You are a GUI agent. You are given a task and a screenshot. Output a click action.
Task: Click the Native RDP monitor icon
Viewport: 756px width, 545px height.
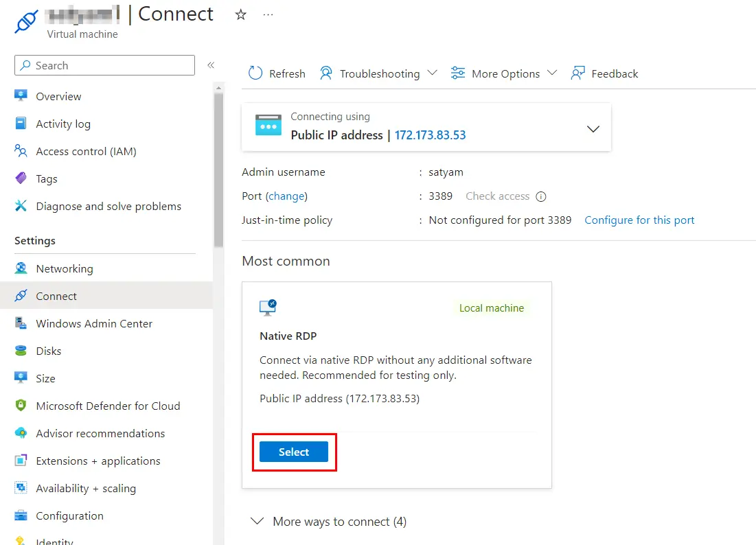click(x=268, y=308)
